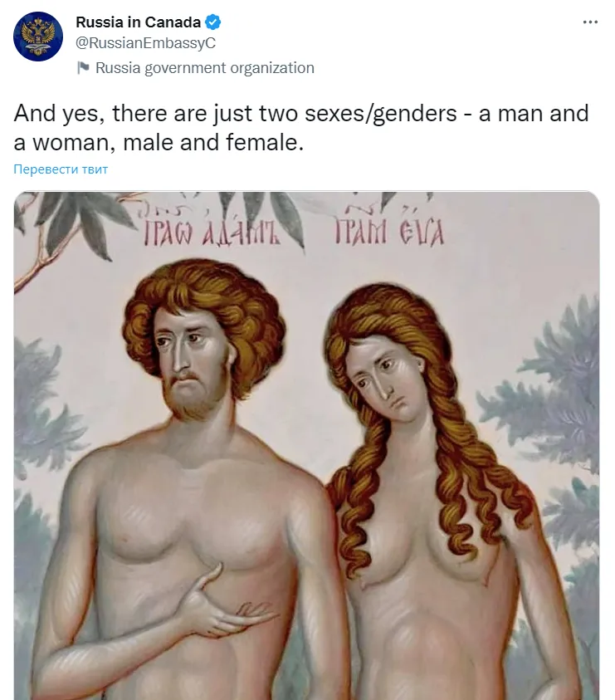615x700 pixels.
Task: Click the words "male and female" in tweet
Action: [213, 143]
